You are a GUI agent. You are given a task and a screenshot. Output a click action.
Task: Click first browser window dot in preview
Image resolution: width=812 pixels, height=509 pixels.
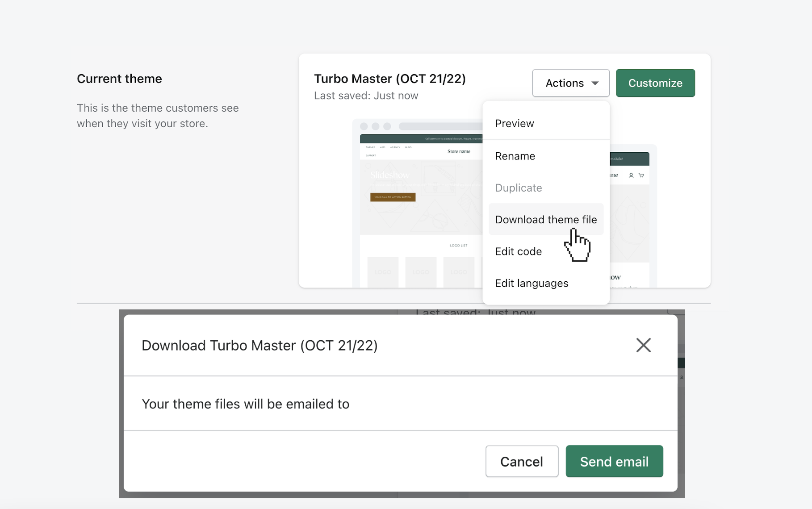[x=364, y=126]
